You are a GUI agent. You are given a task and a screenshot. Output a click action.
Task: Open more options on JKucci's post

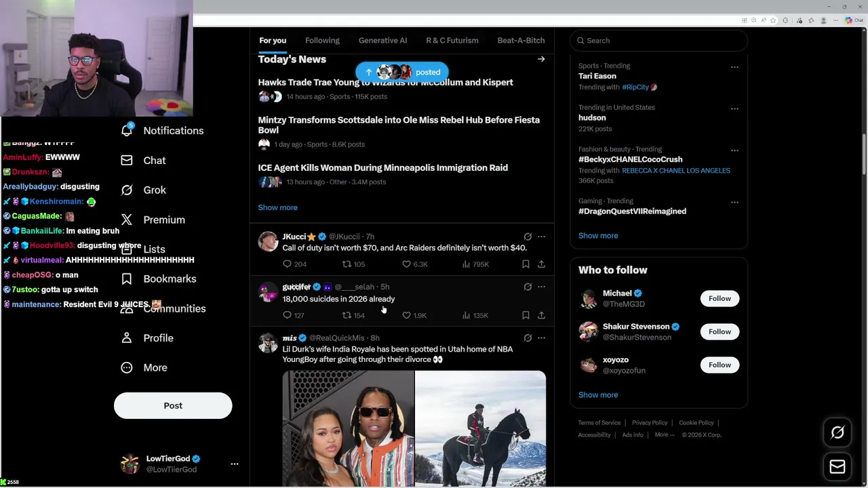click(541, 237)
